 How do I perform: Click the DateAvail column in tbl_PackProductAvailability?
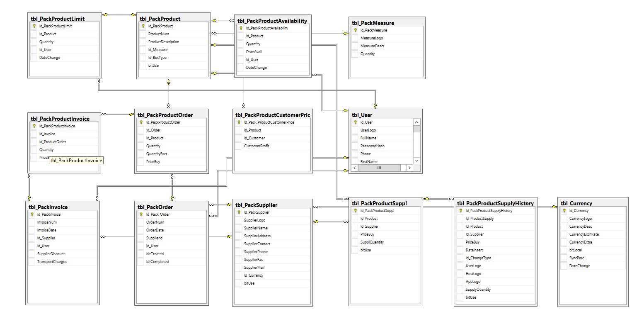[273, 52]
